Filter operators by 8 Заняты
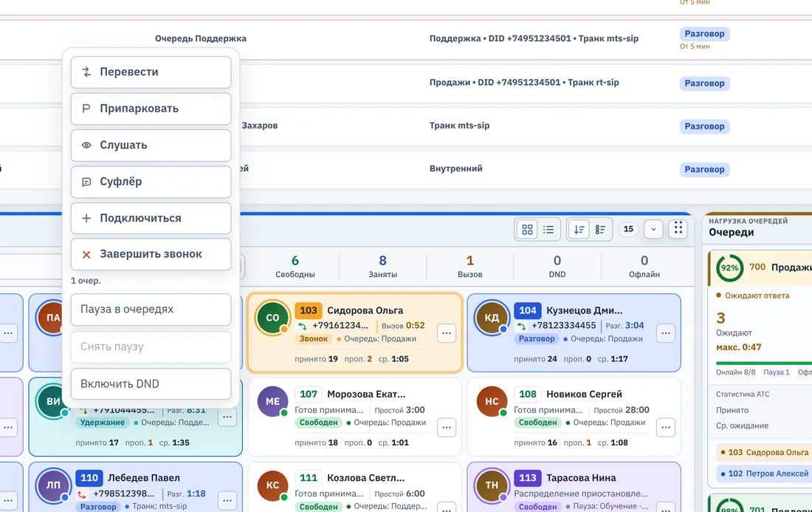The image size is (812, 512). point(382,267)
